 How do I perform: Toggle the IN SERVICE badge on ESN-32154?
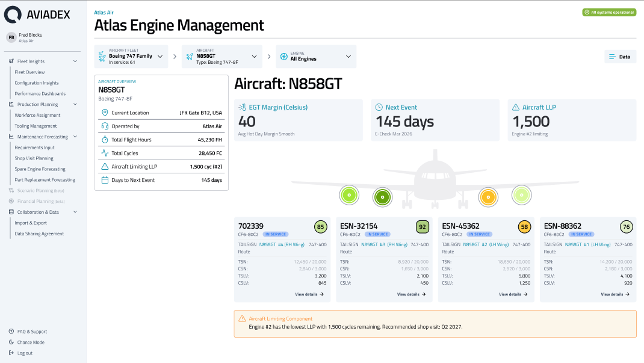(377, 235)
